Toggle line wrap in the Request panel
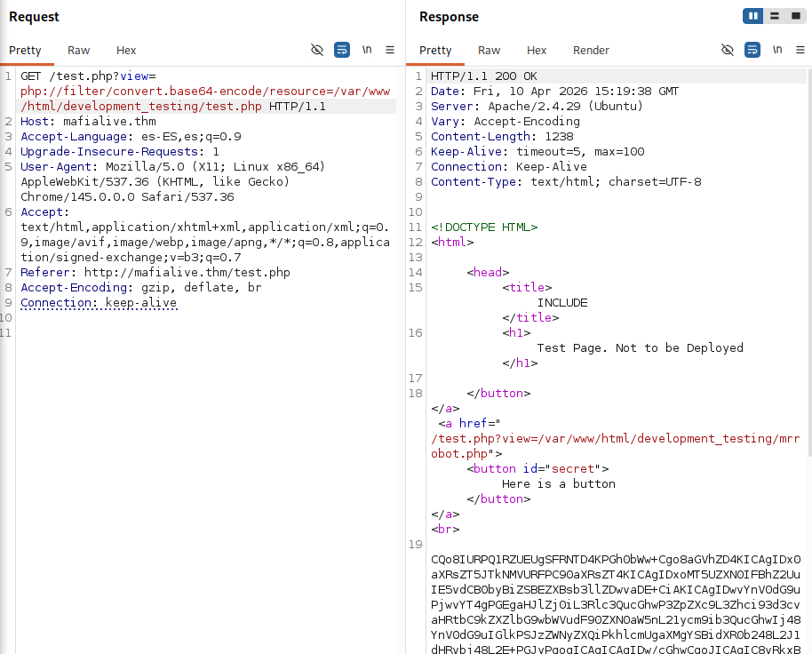The width and height of the screenshot is (812, 654). pyautogui.click(x=342, y=50)
